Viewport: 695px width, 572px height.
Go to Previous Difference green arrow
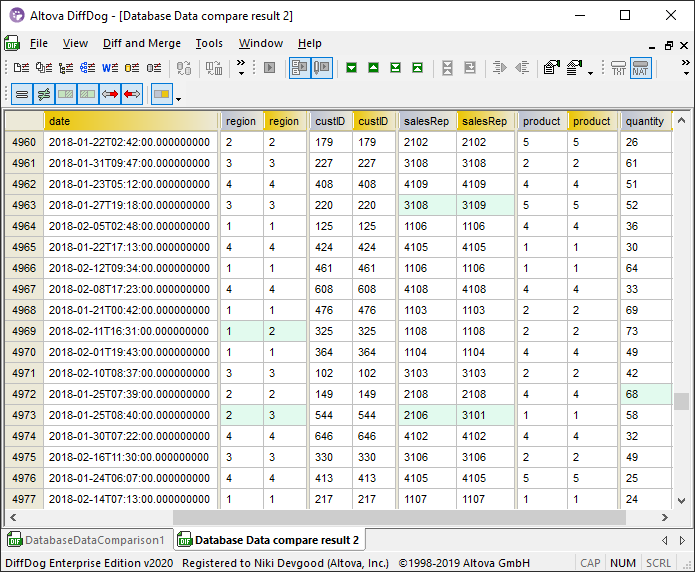[373, 68]
